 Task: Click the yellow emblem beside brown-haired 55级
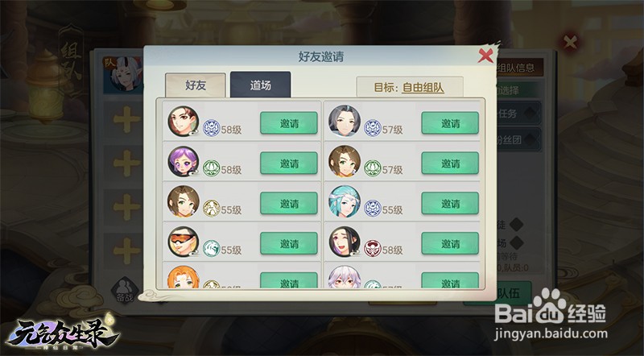click(212, 209)
